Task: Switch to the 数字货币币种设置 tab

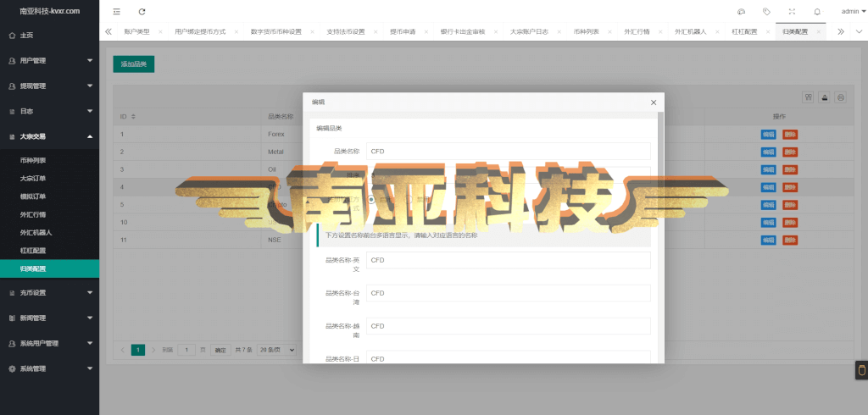Action: pos(275,32)
